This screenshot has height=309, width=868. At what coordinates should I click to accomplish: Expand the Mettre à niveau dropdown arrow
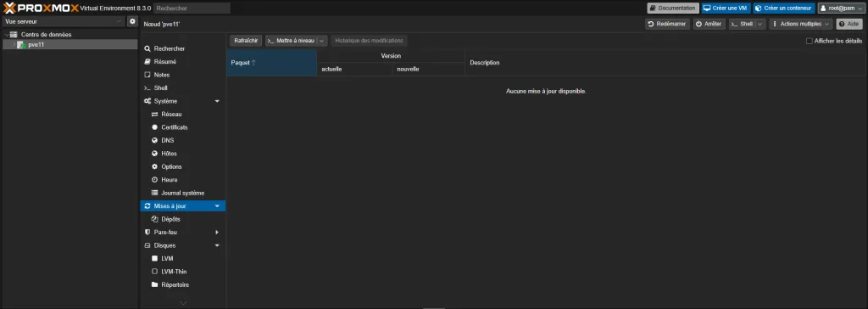pos(321,41)
